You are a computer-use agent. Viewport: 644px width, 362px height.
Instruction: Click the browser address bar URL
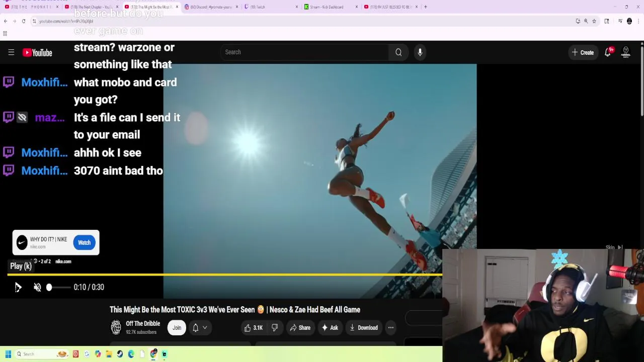66,21
